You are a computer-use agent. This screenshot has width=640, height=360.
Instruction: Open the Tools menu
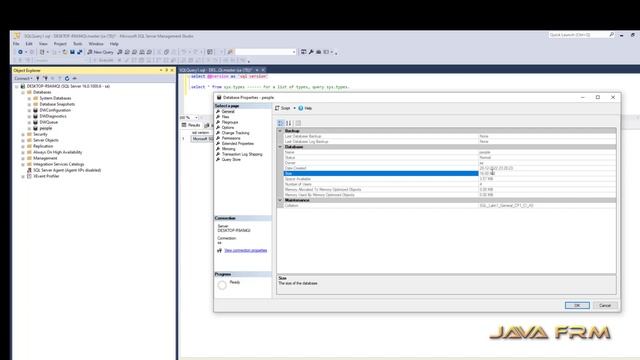point(78,44)
